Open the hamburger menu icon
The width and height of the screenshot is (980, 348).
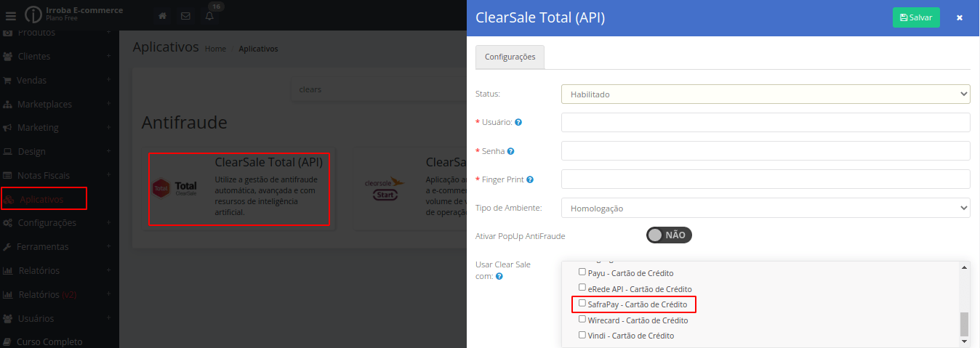tap(10, 16)
